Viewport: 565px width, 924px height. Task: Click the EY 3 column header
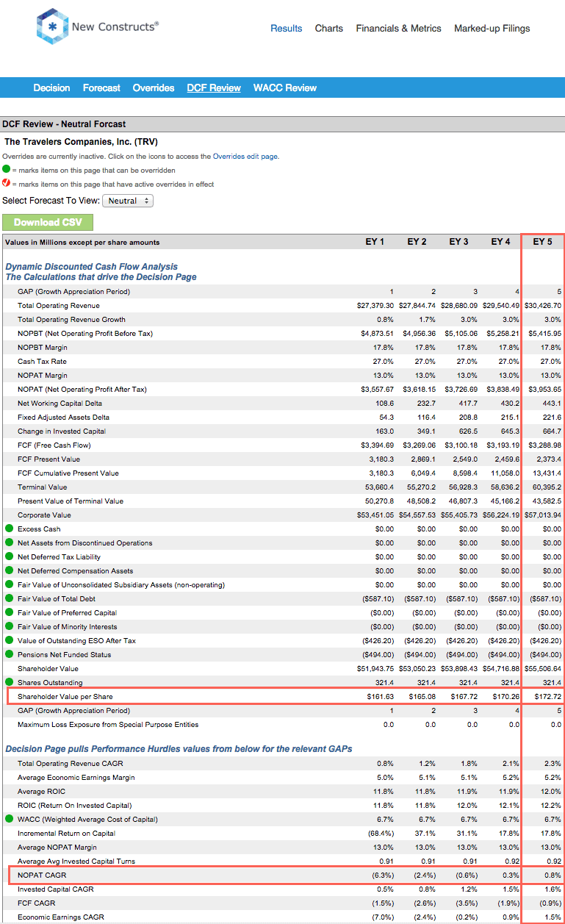458,242
